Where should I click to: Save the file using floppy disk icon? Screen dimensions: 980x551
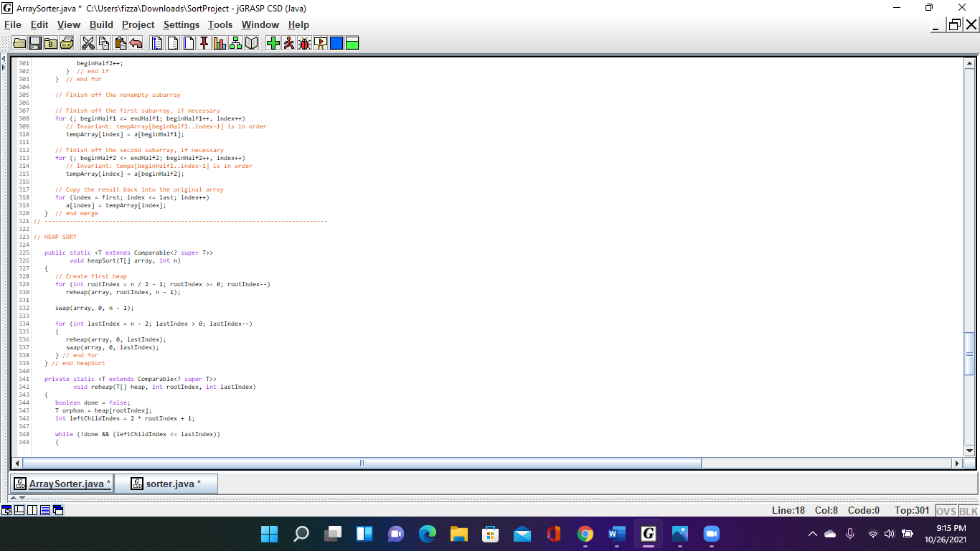(34, 43)
